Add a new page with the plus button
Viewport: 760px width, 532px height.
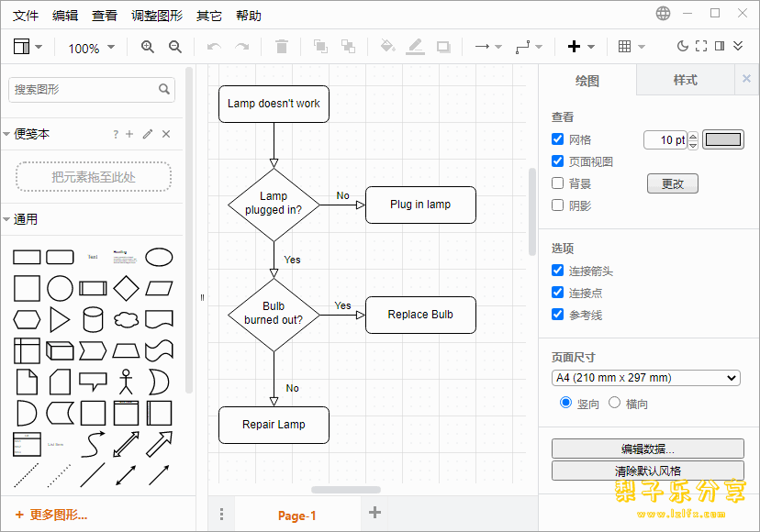click(x=374, y=512)
